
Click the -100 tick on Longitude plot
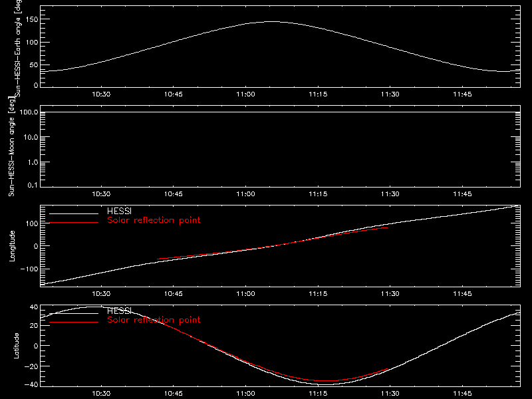pos(30,269)
